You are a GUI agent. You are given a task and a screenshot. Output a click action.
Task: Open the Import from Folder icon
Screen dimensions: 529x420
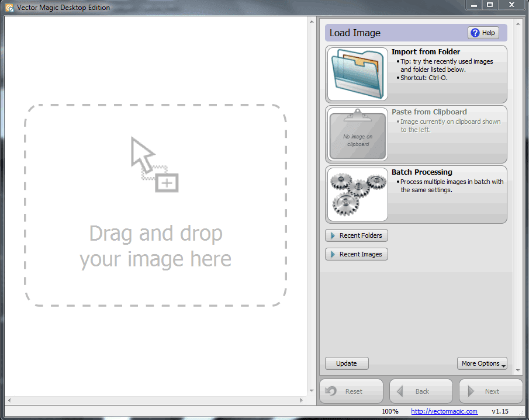click(x=357, y=74)
